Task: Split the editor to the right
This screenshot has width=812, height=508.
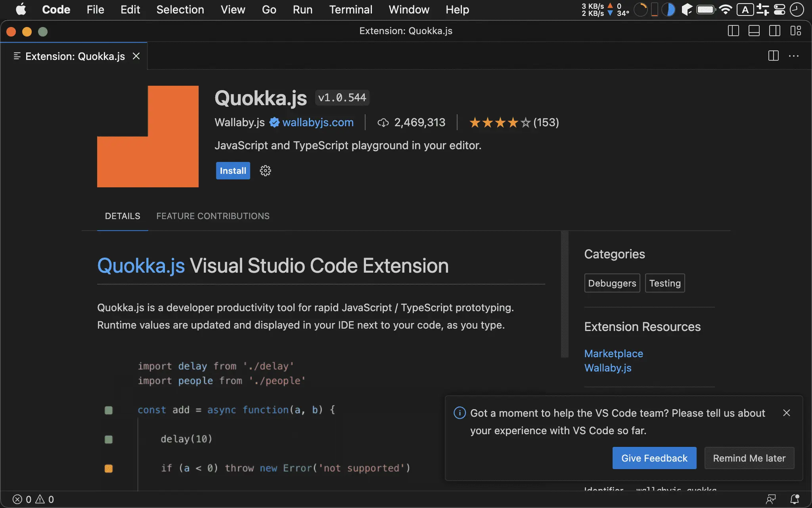Action: tap(773, 56)
